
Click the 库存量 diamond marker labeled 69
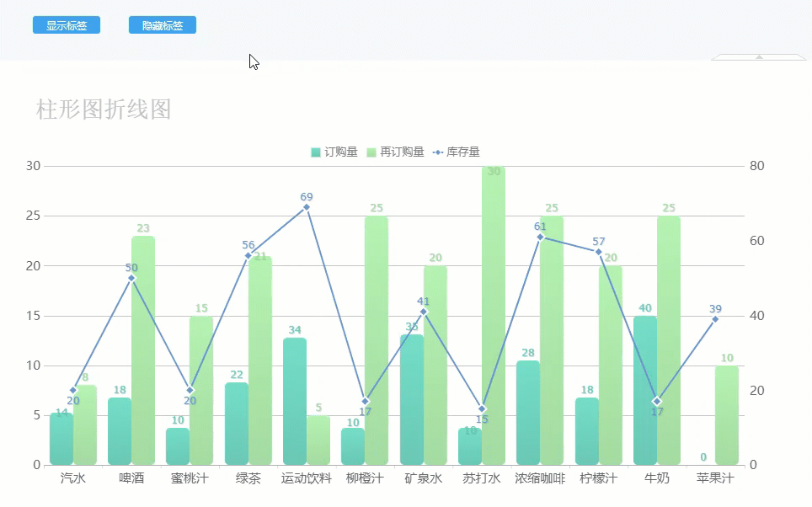pyautogui.click(x=307, y=207)
